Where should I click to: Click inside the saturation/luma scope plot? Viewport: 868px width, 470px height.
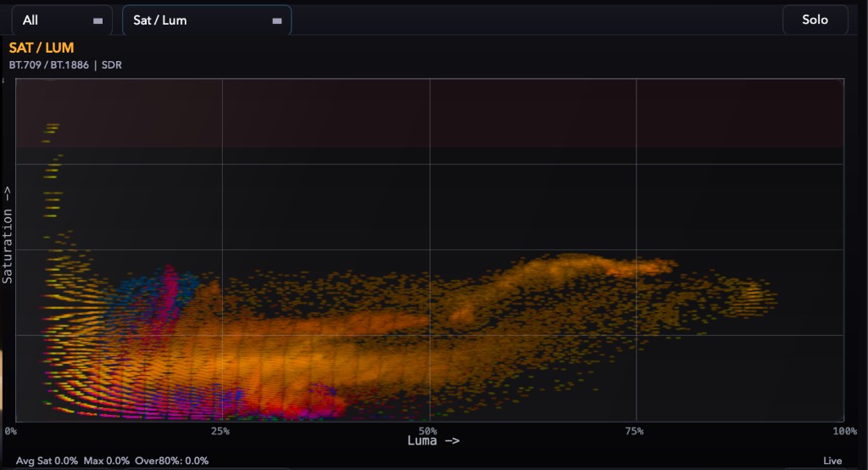pos(430,250)
